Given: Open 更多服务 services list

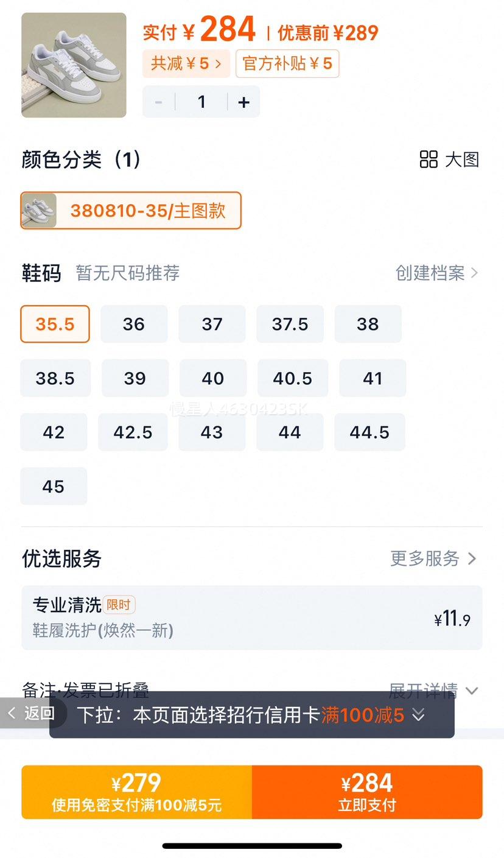Looking at the screenshot, I should [433, 558].
